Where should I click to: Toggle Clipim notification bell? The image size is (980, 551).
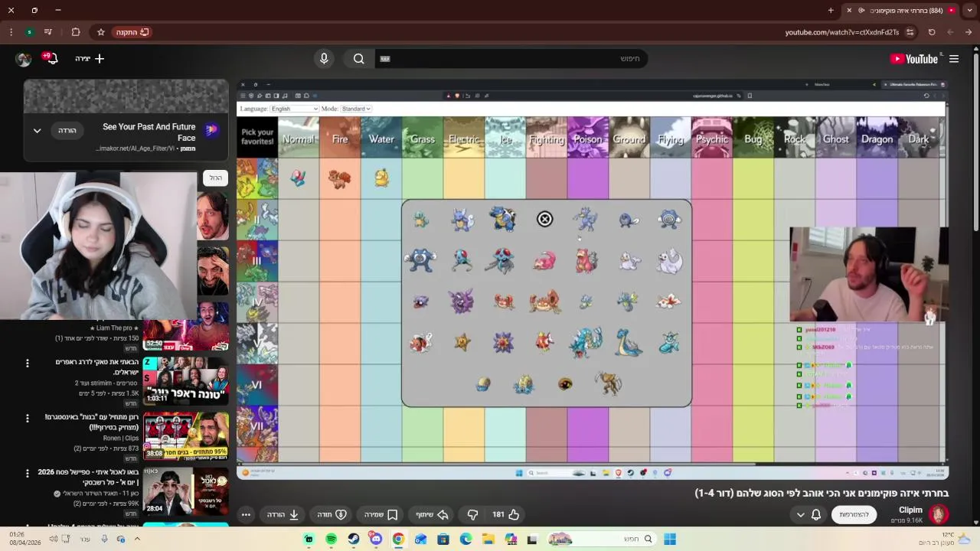point(816,514)
